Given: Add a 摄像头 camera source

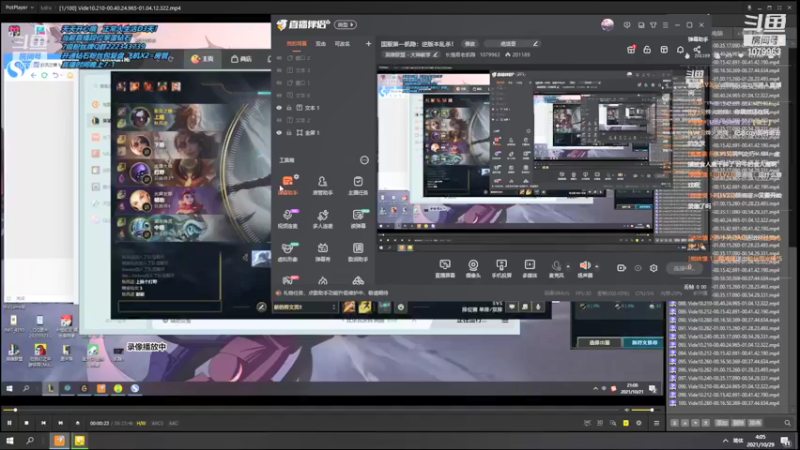Looking at the screenshot, I should [473, 268].
